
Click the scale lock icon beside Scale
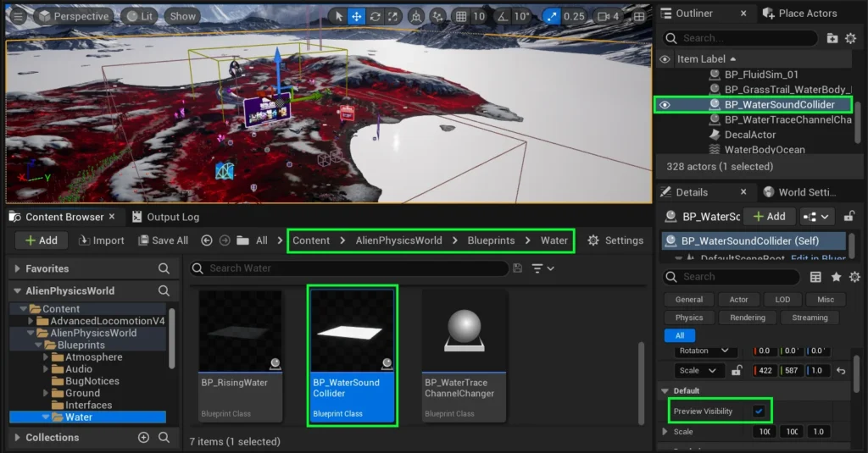(x=737, y=371)
